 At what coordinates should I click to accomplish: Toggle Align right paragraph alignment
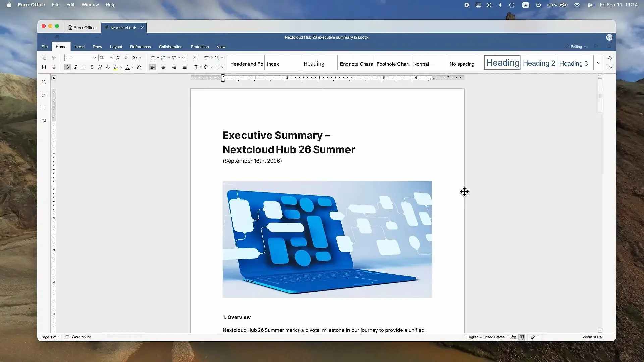(x=174, y=67)
